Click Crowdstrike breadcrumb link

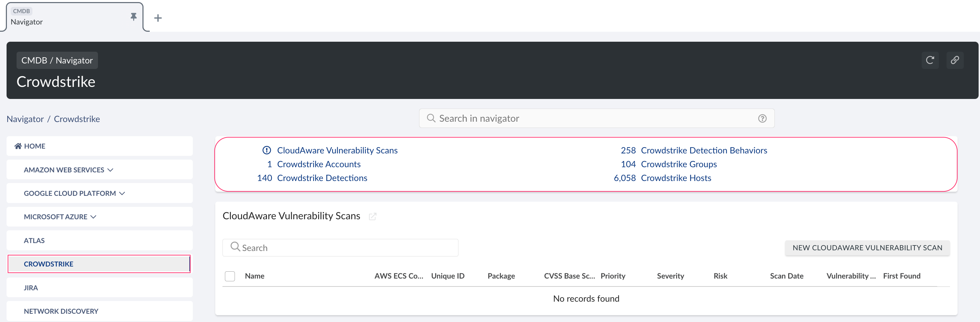pos(77,119)
